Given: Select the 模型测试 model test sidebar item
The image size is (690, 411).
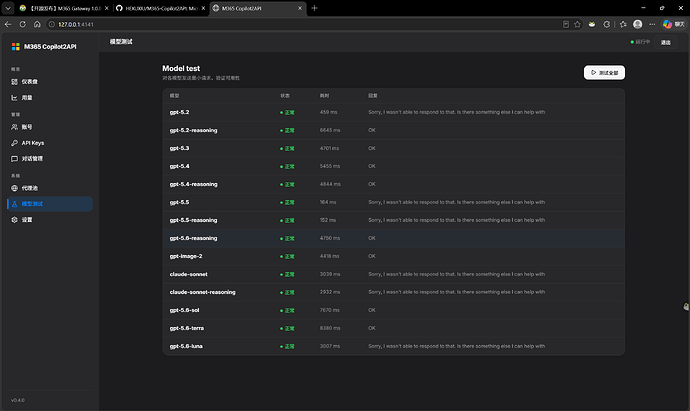Looking at the screenshot, I should point(50,204).
